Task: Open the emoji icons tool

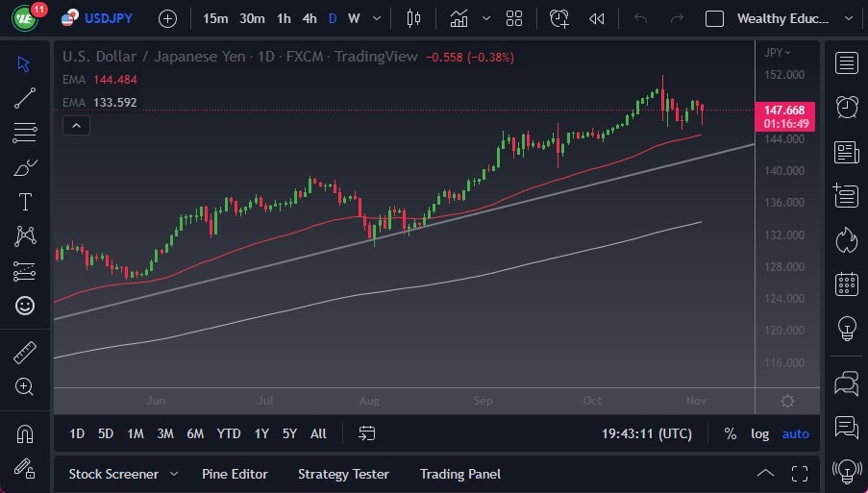Action: (x=25, y=306)
